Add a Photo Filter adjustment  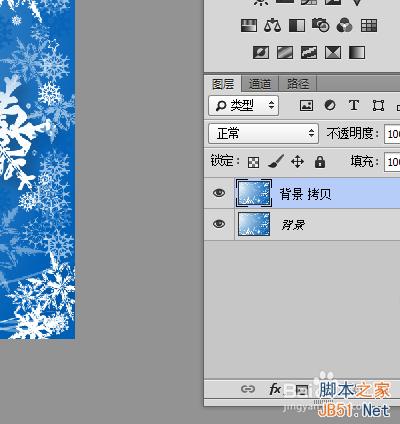(x=321, y=26)
